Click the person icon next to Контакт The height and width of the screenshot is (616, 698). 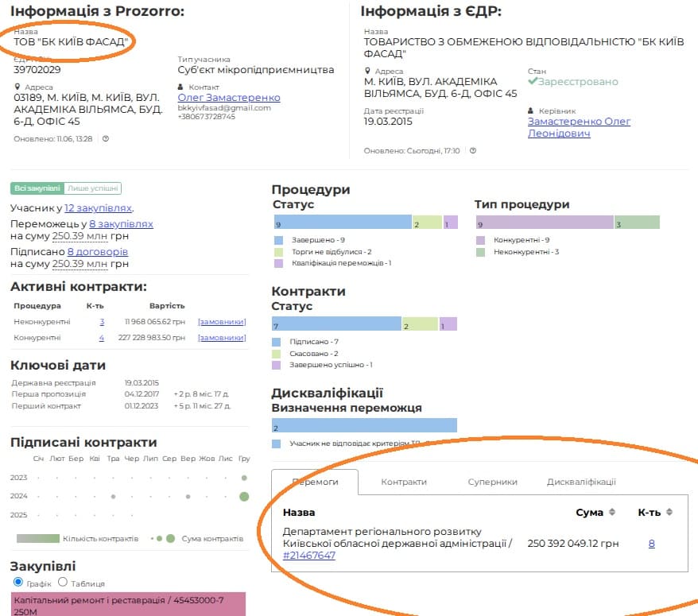(x=181, y=87)
